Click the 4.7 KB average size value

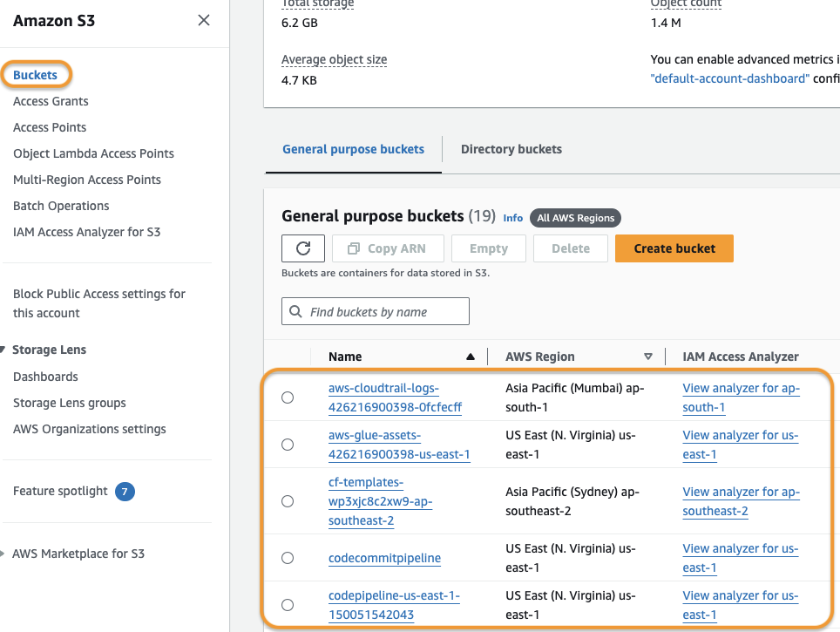point(299,80)
